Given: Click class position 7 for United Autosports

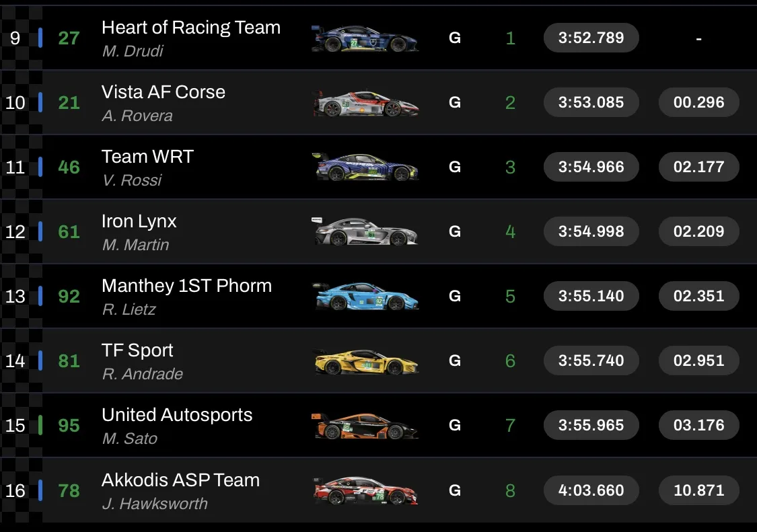Looking at the screenshot, I should point(510,426).
